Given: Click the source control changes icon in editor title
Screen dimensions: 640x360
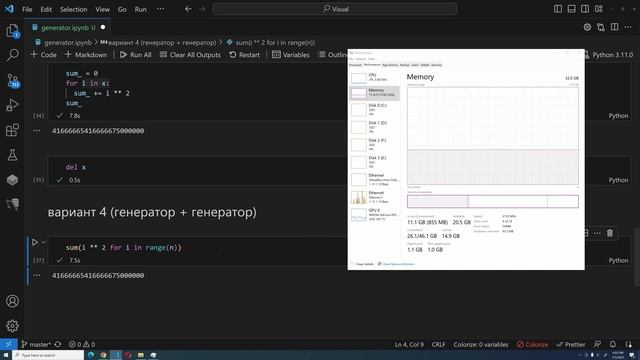Looking at the screenshot, I should (x=601, y=27).
